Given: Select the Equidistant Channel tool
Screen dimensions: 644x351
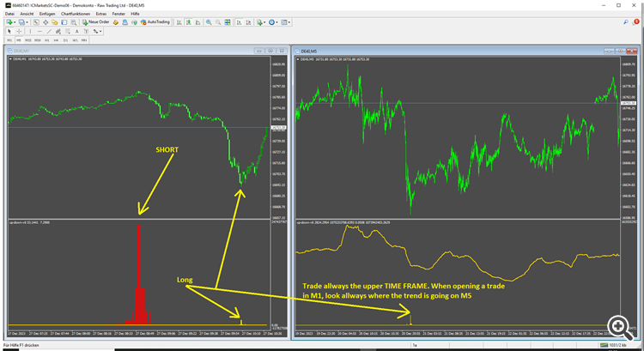Looking at the screenshot, I should coord(58,31).
